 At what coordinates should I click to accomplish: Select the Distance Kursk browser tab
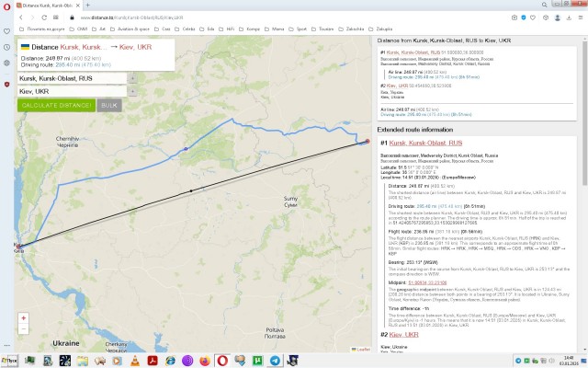point(46,6)
